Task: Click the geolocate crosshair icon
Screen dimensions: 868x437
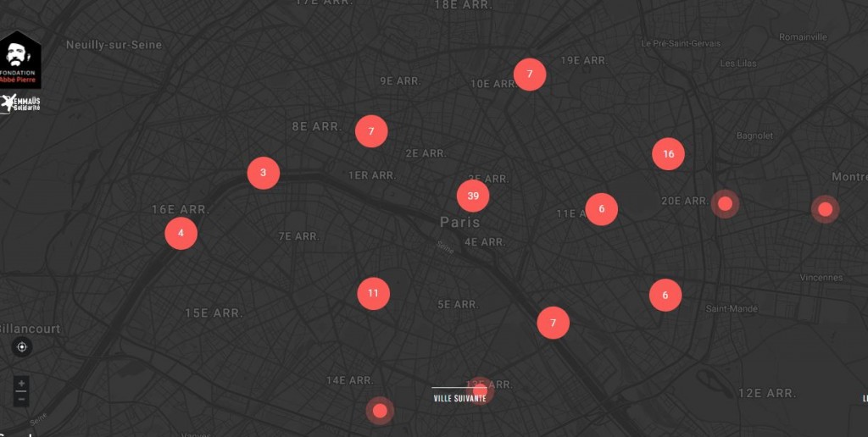Action: [x=22, y=346]
